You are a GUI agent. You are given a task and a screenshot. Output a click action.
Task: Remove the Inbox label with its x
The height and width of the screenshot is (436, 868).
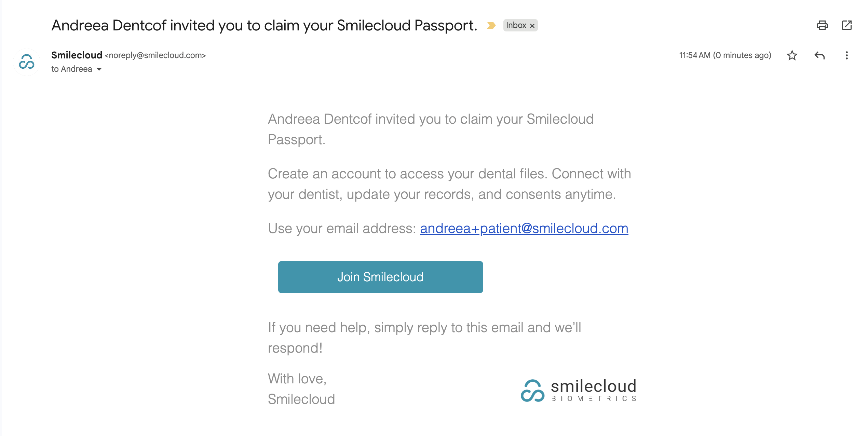(532, 26)
